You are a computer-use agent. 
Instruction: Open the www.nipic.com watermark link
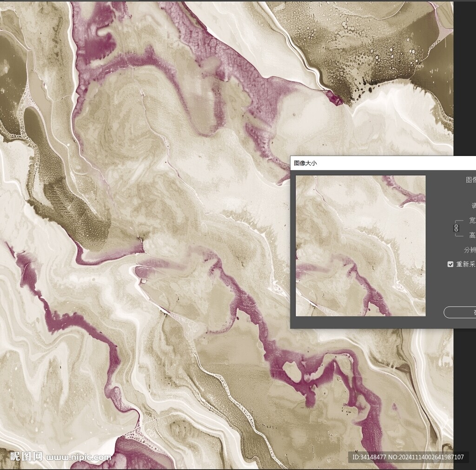[78, 457]
